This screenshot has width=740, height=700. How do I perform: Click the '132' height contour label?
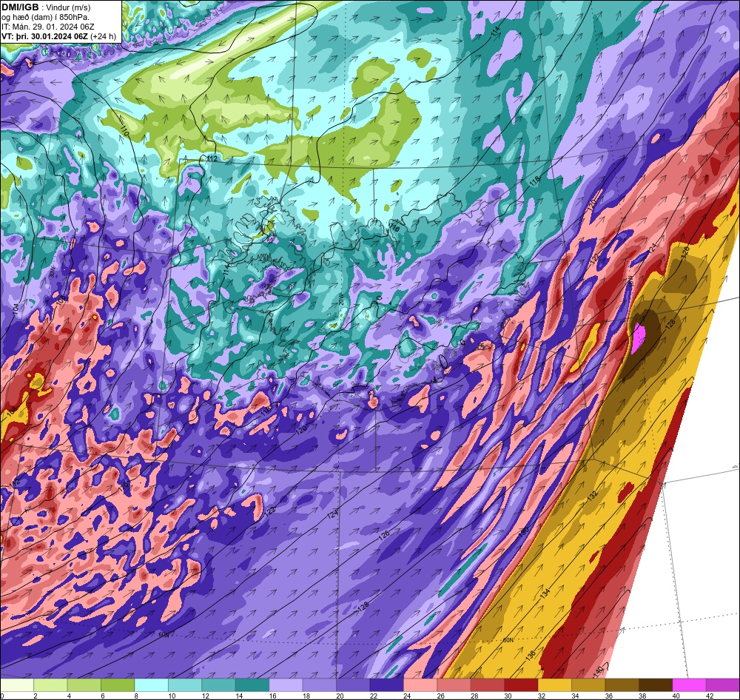click(593, 496)
